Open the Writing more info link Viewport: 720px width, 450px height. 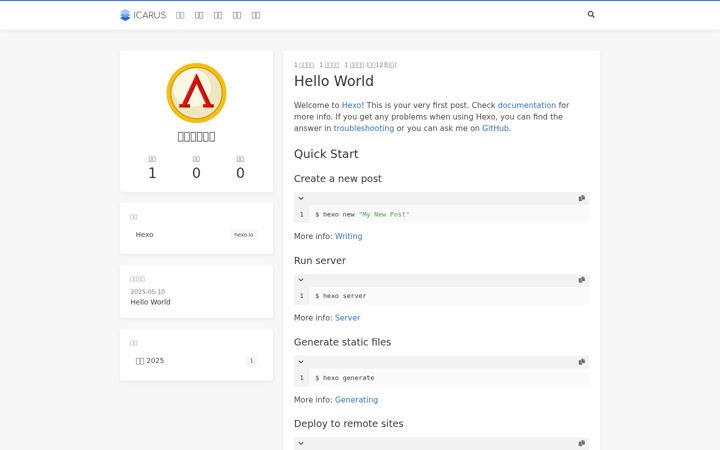[349, 236]
